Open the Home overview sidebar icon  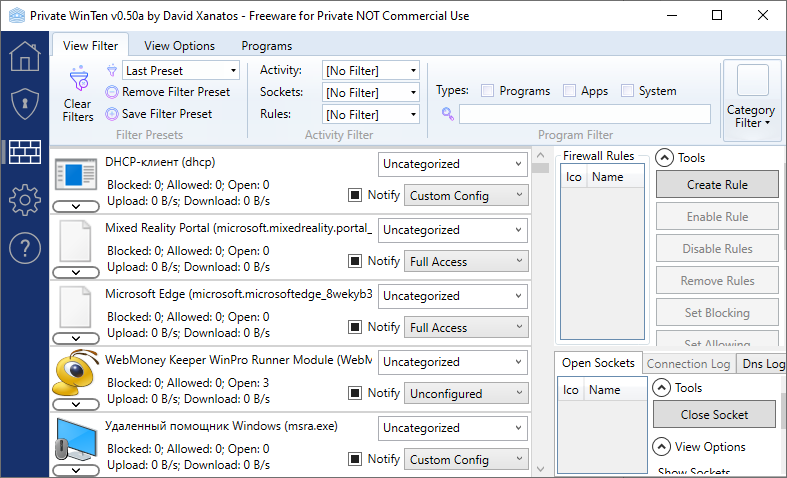(24, 56)
